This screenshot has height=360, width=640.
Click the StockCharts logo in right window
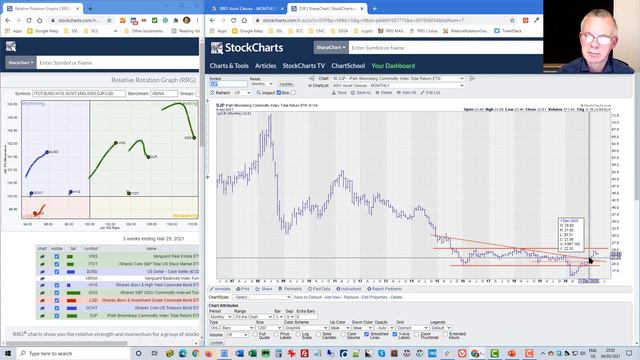pos(247,48)
